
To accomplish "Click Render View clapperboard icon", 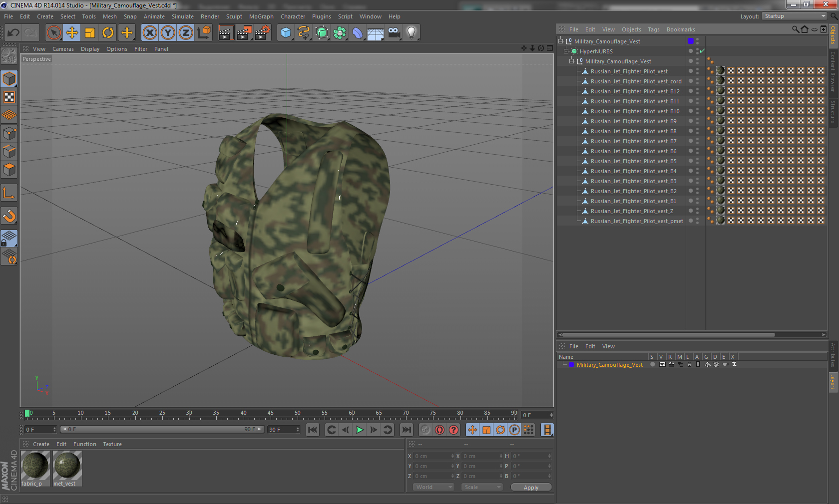I will (x=226, y=33).
